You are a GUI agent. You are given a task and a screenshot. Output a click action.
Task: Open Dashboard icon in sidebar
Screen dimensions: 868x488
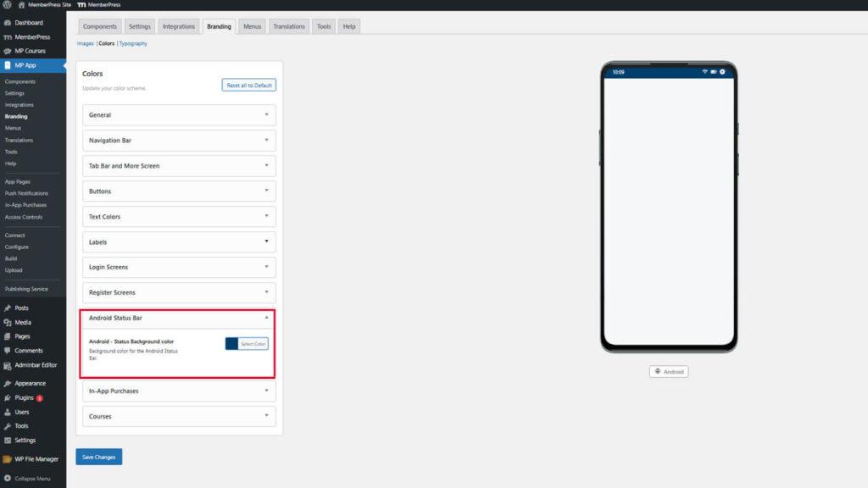coord(8,23)
